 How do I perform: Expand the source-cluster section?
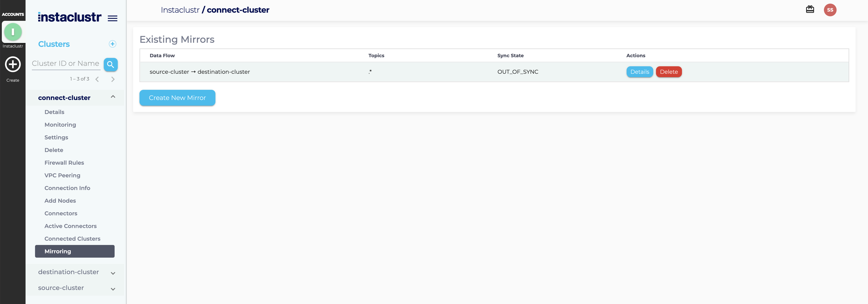point(113,288)
